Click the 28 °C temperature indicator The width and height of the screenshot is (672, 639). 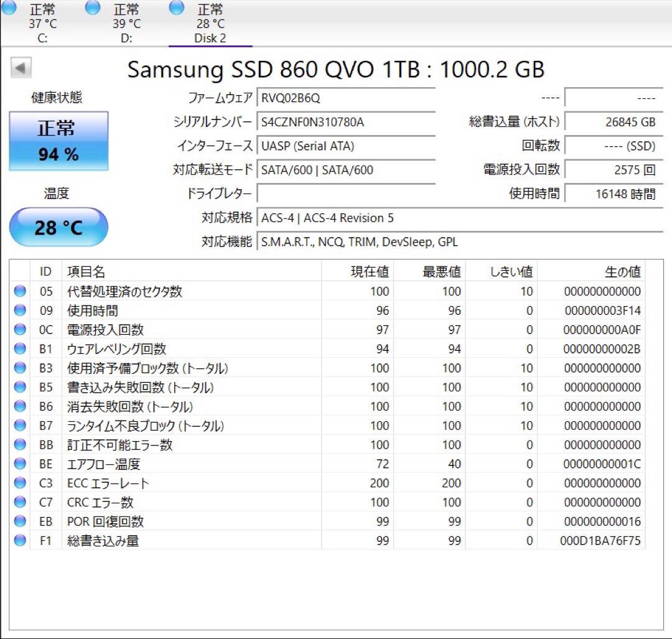tap(58, 227)
